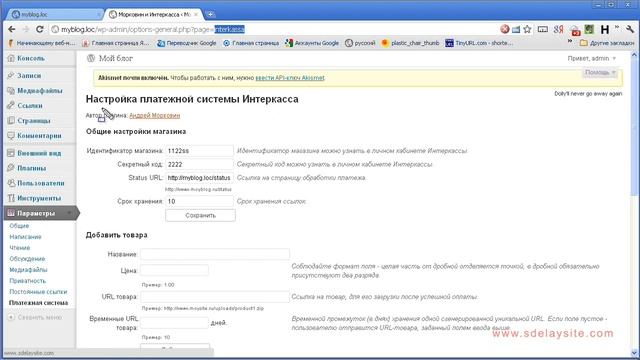Click the red AdBlock extension icon
Viewport: 640px width, 360px height.
pos(505,29)
